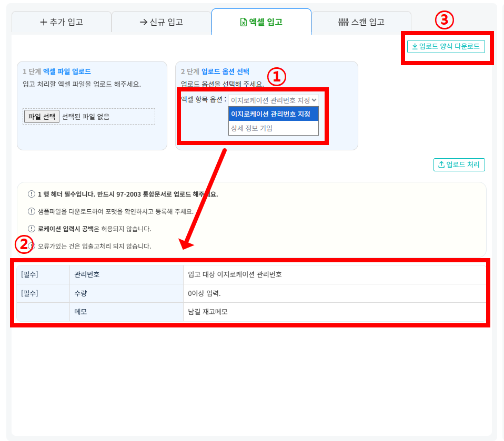Click the info icon beside 로케이션 입력시 공백

31,229
